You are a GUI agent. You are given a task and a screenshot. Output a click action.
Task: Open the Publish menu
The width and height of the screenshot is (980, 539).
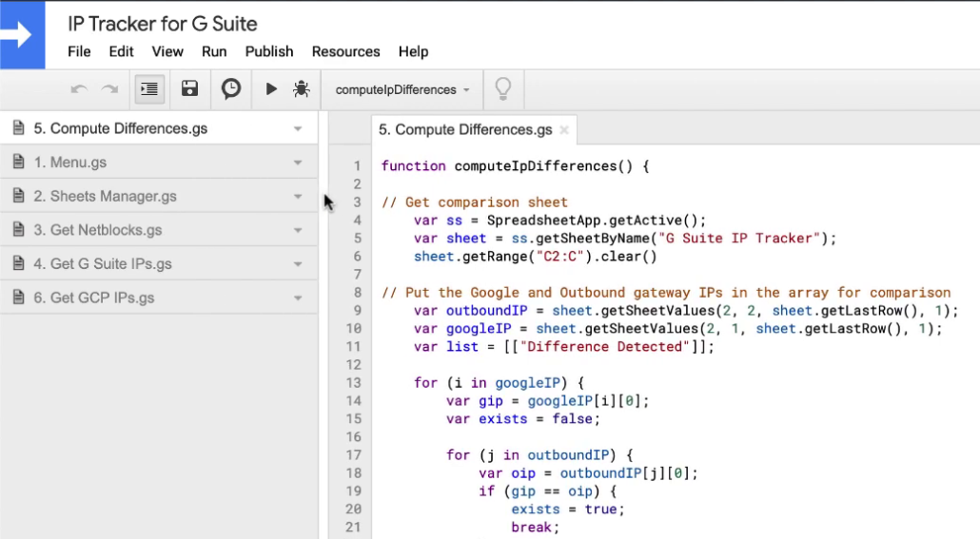tap(269, 52)
